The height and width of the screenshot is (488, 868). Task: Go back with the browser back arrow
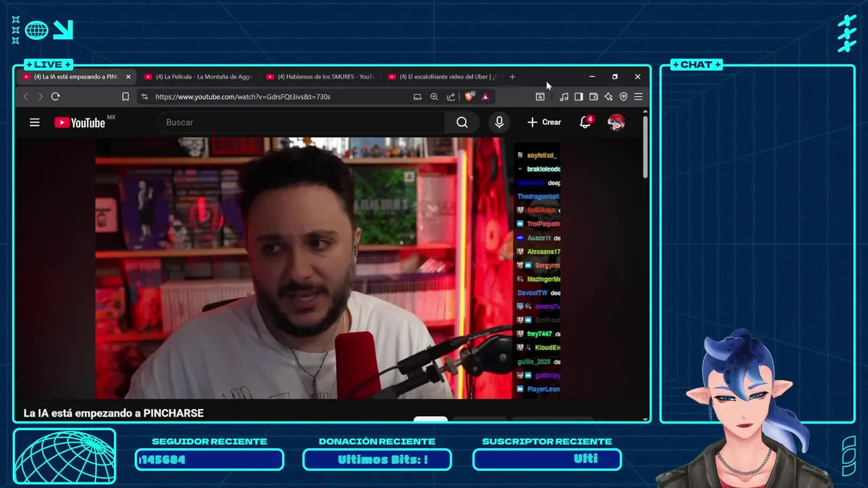pyautogui.click(x=26, y=97)
